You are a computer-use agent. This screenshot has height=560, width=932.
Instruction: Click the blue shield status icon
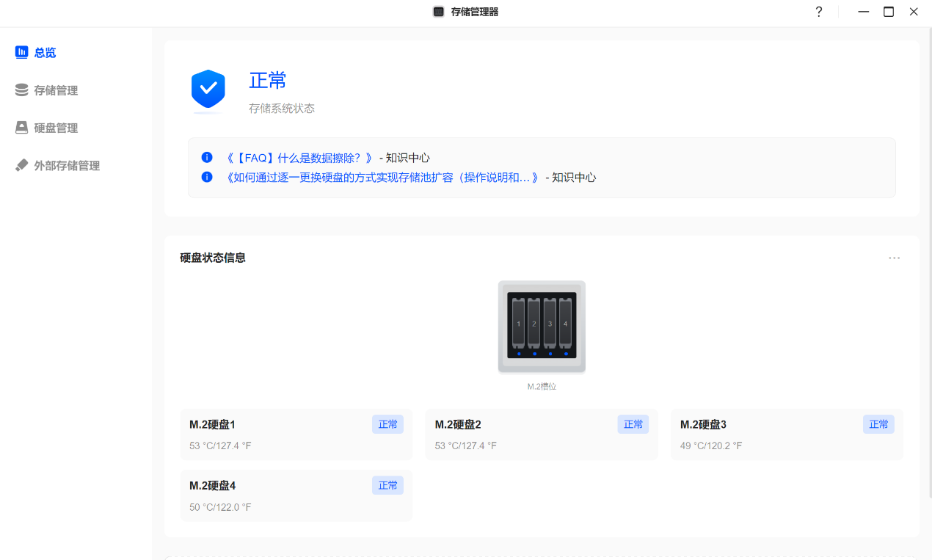click(x=208, y=90)
